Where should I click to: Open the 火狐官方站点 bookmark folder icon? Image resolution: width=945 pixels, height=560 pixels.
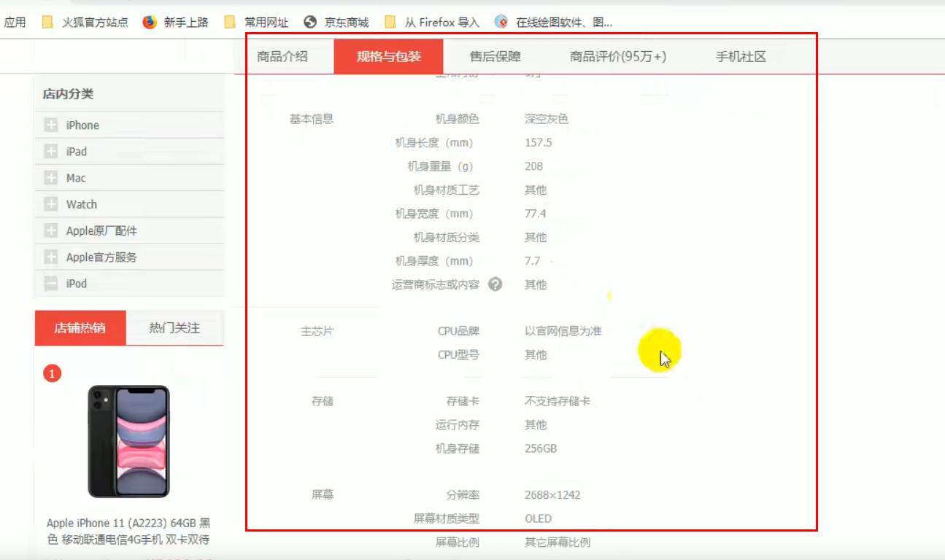coord(48,22)
